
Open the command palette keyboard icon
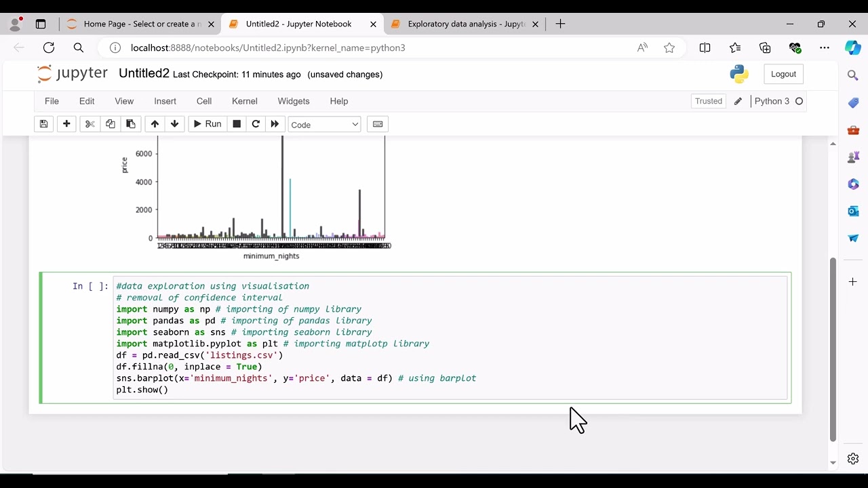[378, 124]
